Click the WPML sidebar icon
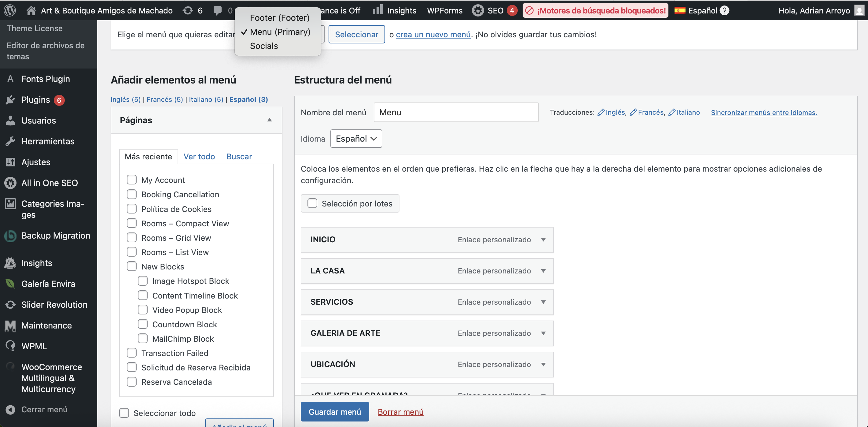Viewport: 868px width, 427px height. [10, 346]
